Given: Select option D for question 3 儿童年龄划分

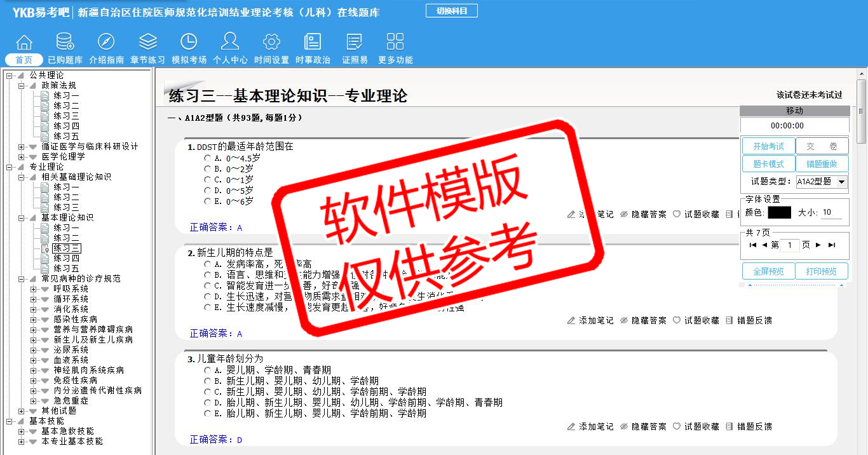Looking at the screenshot, I should coord(208,402).
